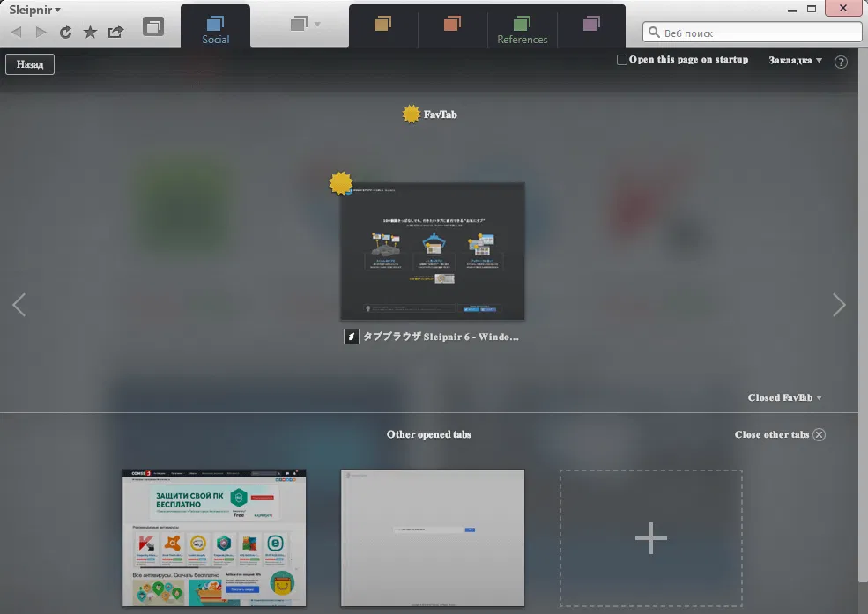Viewport: 868px width, 614px height.
Task: Open the tab overview windows icon
Action: click(153, 26)
